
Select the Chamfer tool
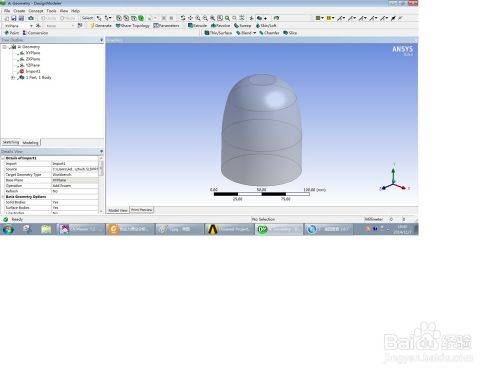pyautogui.click(x=269, y=33)
